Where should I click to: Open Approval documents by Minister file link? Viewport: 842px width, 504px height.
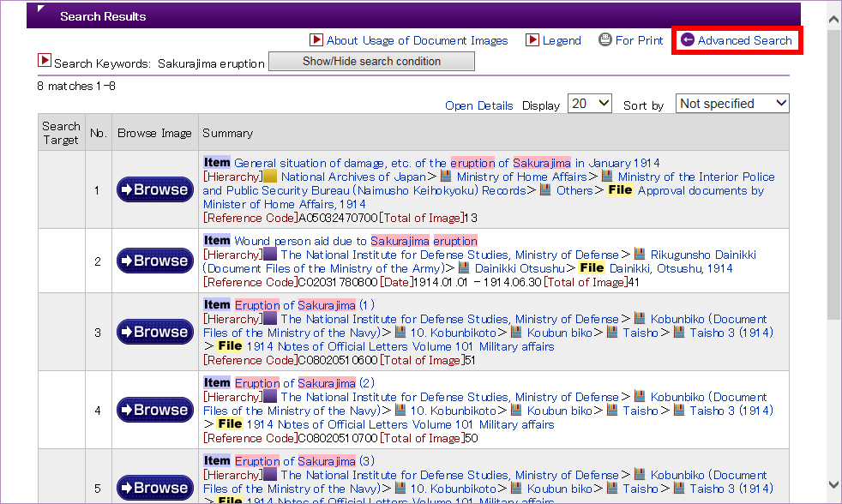484,197
